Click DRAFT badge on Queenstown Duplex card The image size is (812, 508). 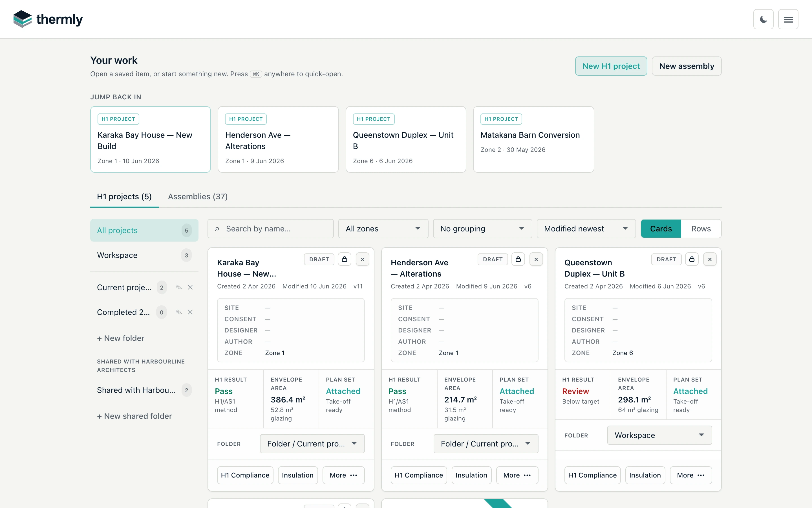pos(667,259)
